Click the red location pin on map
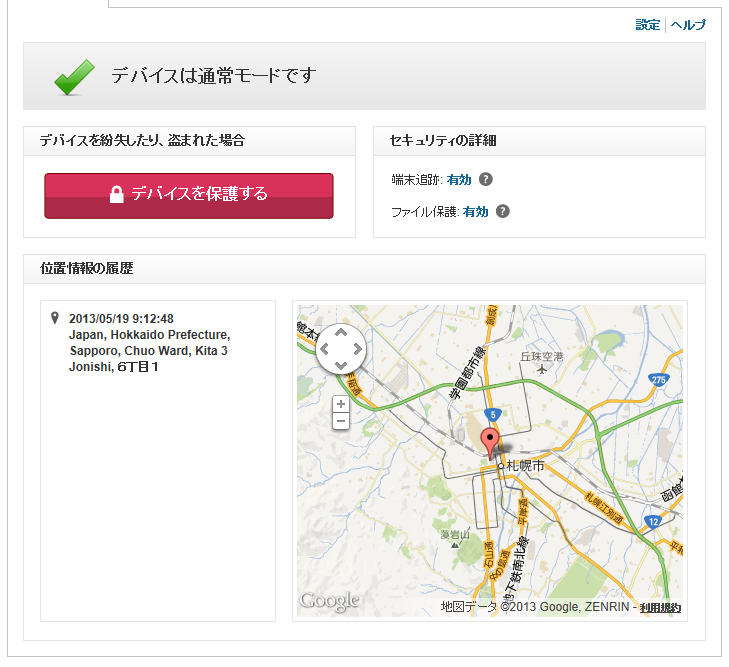729x667 pixels. pyautogui.click(x=490, y=443)
